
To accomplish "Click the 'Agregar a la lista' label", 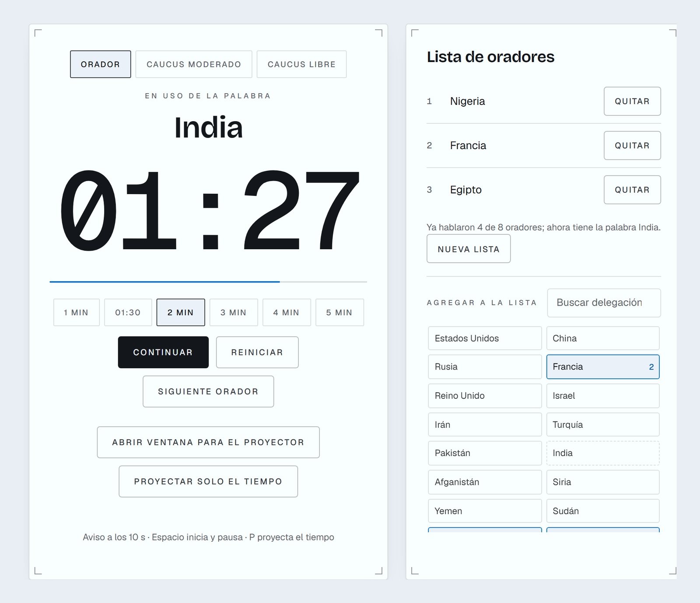I will [x=482, y=303].
